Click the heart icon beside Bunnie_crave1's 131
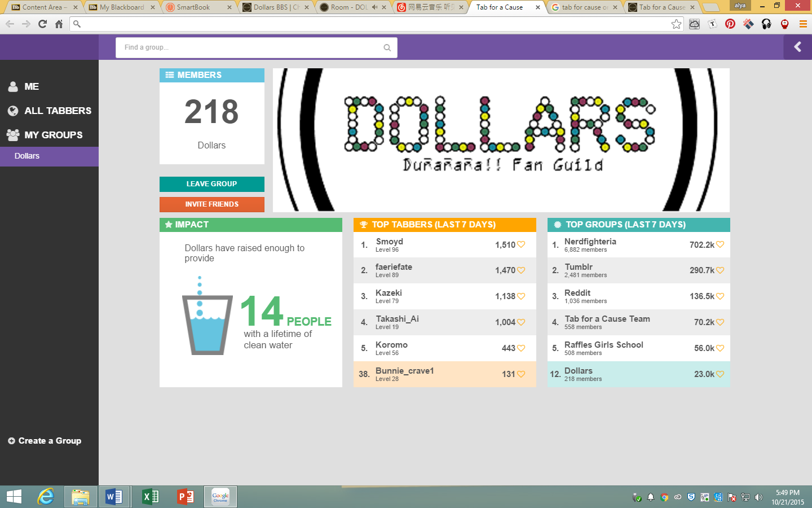The height and width of the screenshot is (508, 812). click(521, 374)
